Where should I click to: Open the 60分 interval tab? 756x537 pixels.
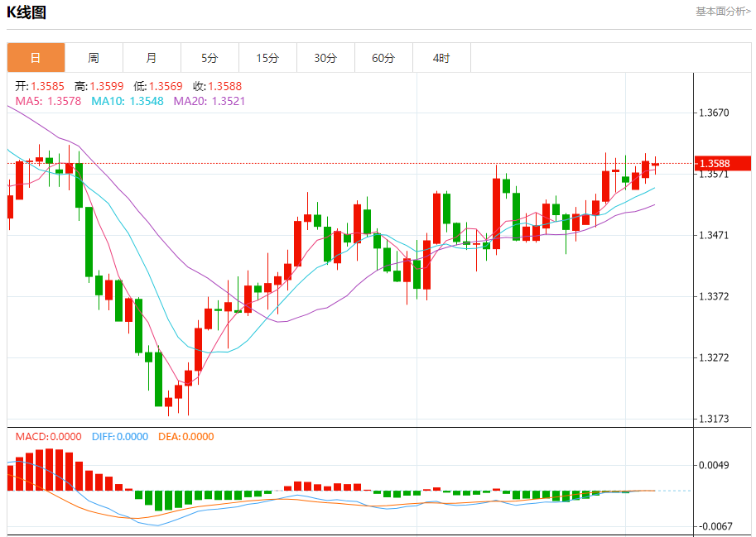(383, 58)
